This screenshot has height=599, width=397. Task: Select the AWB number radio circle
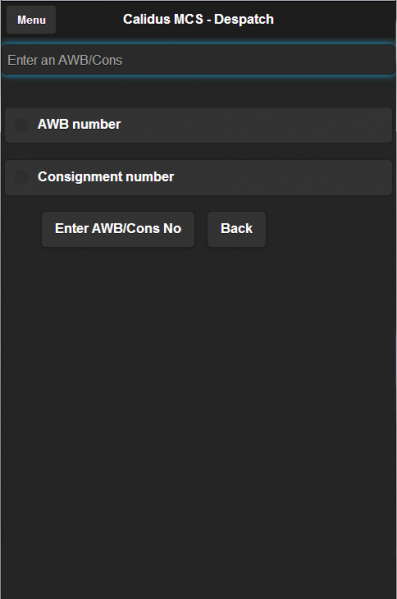21,125
